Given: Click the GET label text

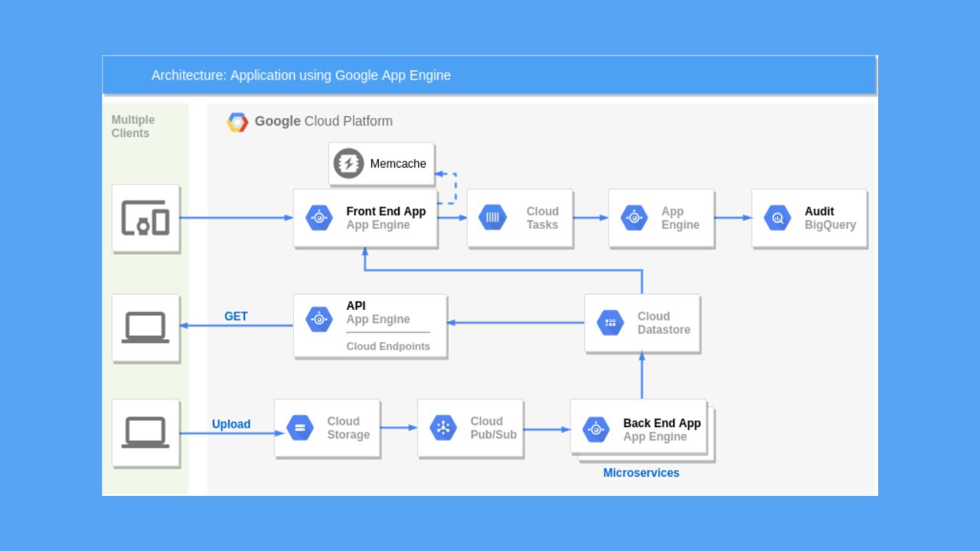Looking at the screenshot, I should coord(236,316).
